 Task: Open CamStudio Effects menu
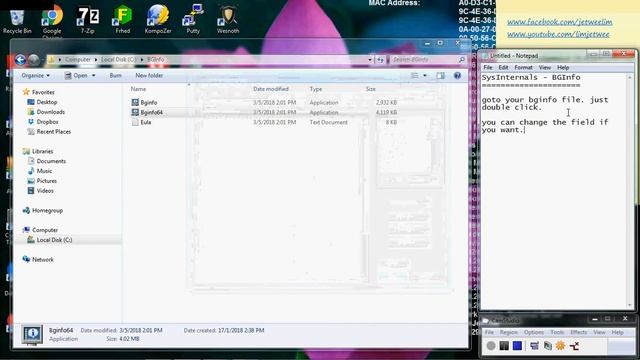(x=578, y=332)
